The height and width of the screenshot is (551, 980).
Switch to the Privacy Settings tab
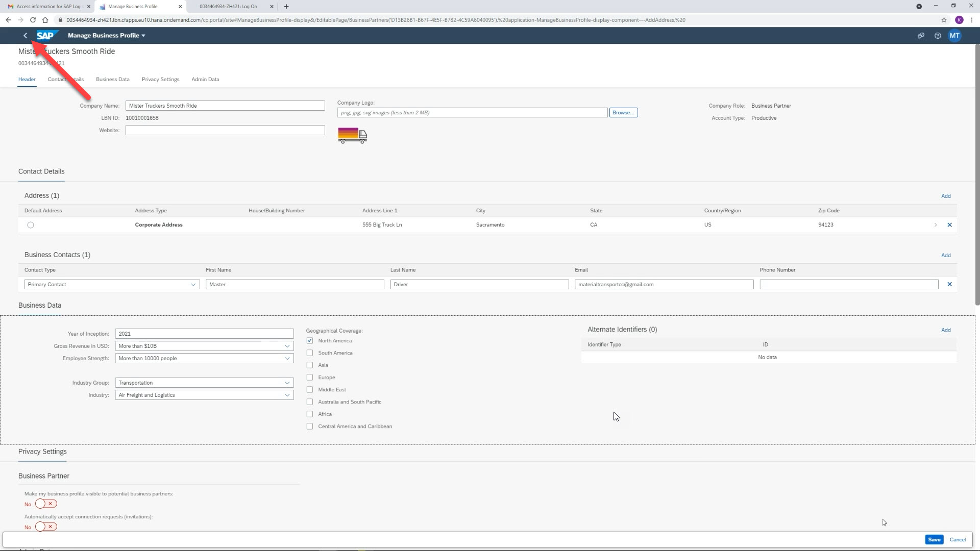160,80
